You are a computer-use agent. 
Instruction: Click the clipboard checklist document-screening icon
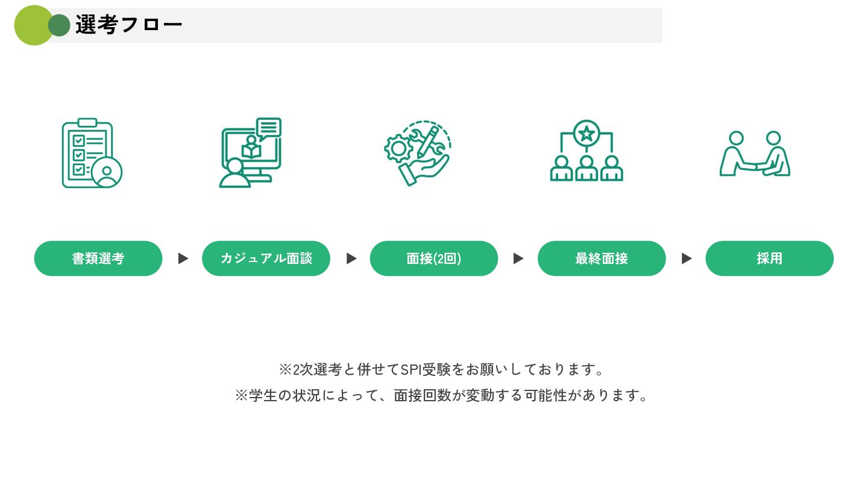[92, 153]
